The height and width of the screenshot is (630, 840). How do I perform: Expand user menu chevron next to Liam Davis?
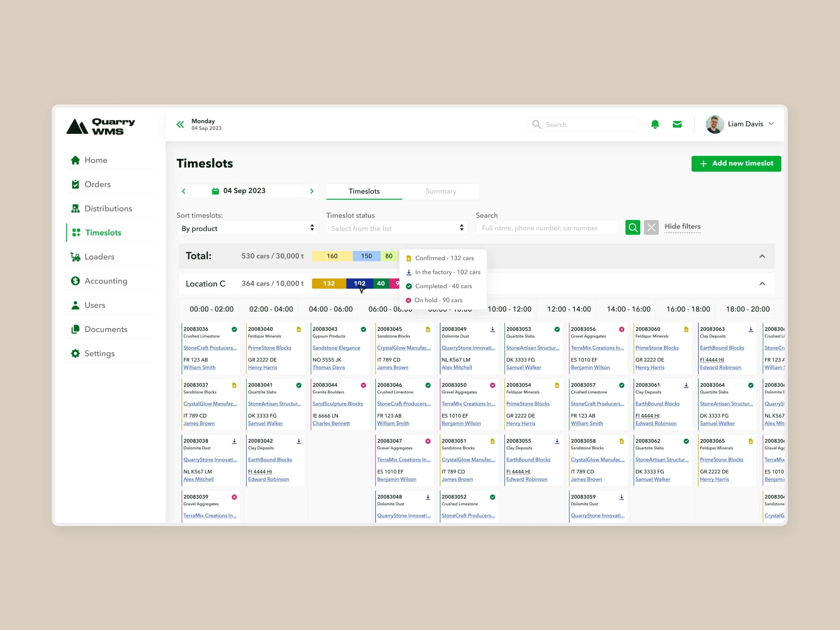pyautogui.click(x=771, y=124)
